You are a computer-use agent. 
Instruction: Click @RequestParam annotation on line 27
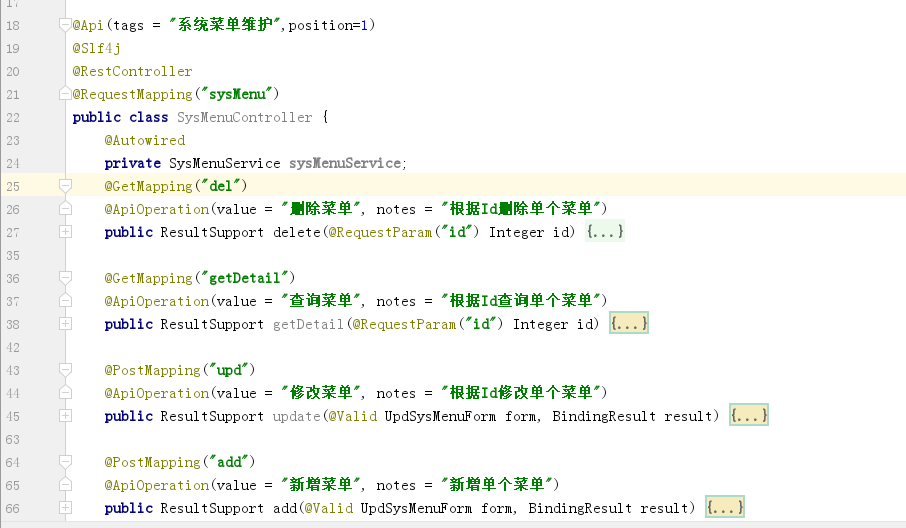[x=380, y=232]
